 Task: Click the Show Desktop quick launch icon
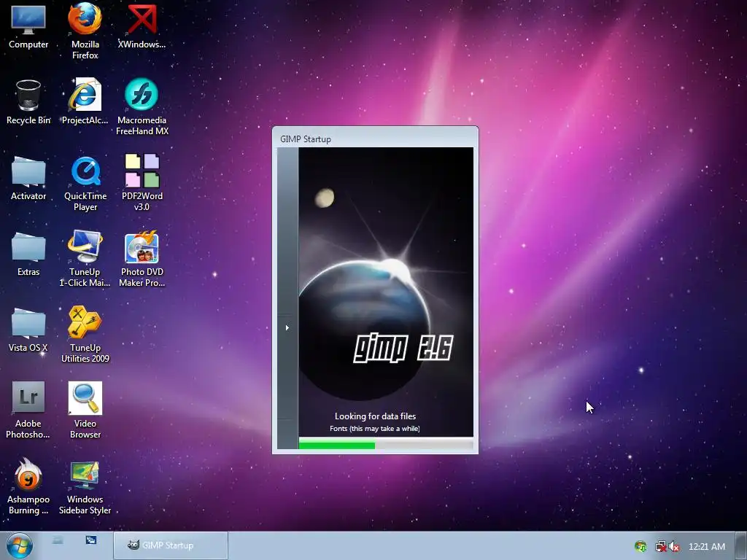(x=58, y=540)
